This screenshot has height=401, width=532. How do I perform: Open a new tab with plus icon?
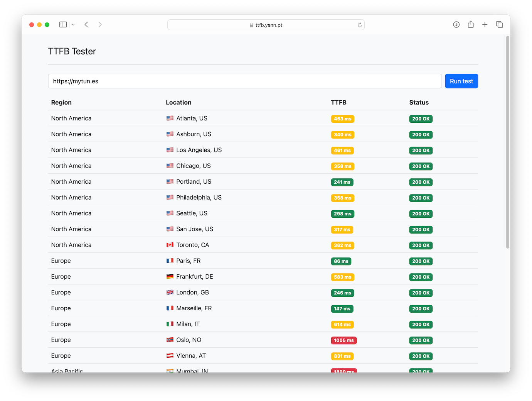485,25
